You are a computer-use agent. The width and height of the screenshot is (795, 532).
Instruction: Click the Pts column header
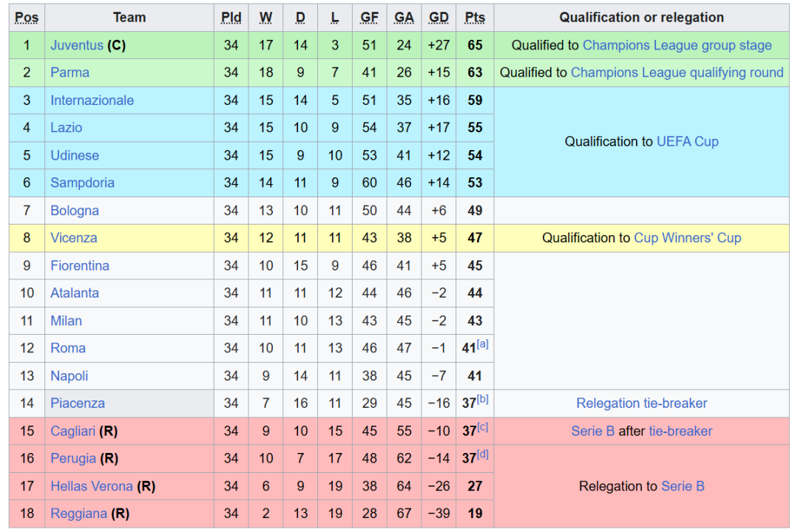point(475,18)
